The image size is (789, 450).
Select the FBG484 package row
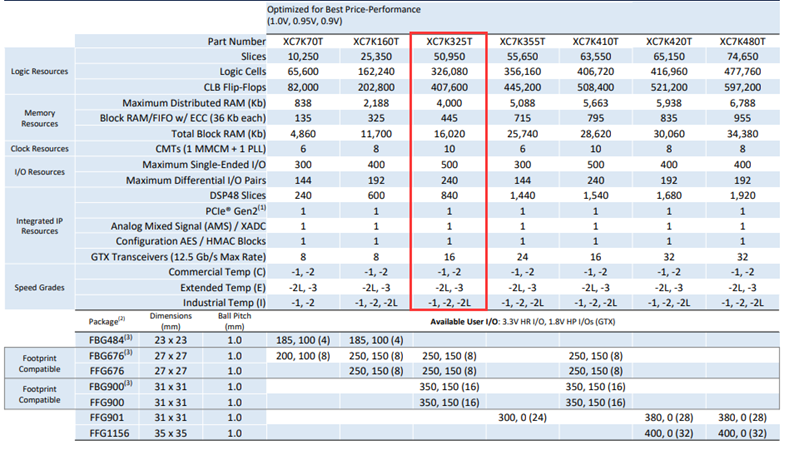427,340
